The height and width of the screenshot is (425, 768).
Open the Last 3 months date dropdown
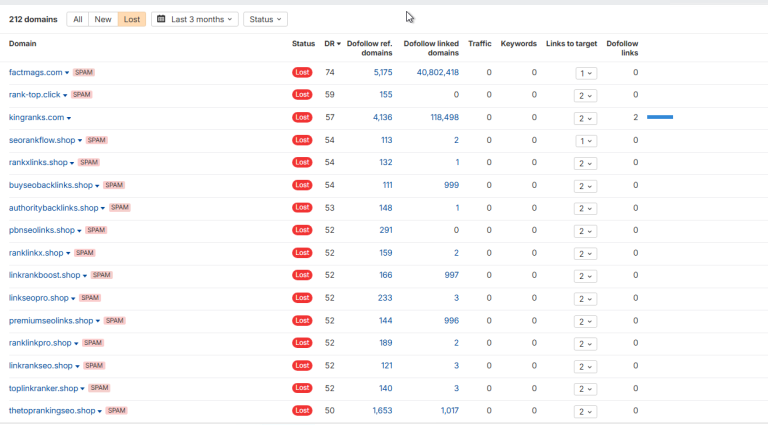pyautogui.click(x=195, y=19)
